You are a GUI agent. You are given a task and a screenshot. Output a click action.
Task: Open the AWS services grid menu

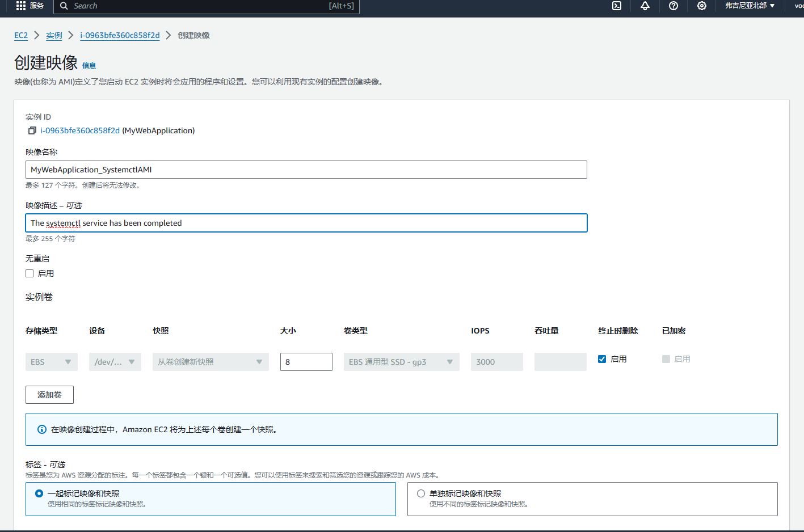click(21, 6)
